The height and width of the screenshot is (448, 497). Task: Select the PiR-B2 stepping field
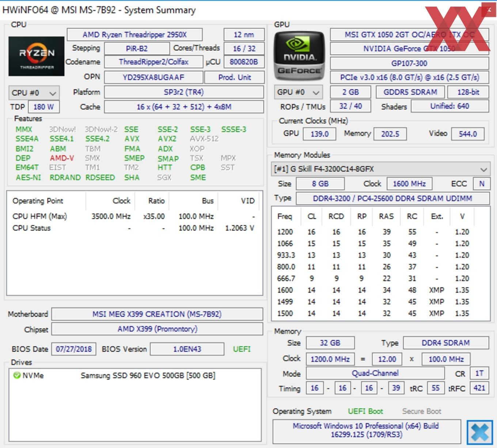137,49
